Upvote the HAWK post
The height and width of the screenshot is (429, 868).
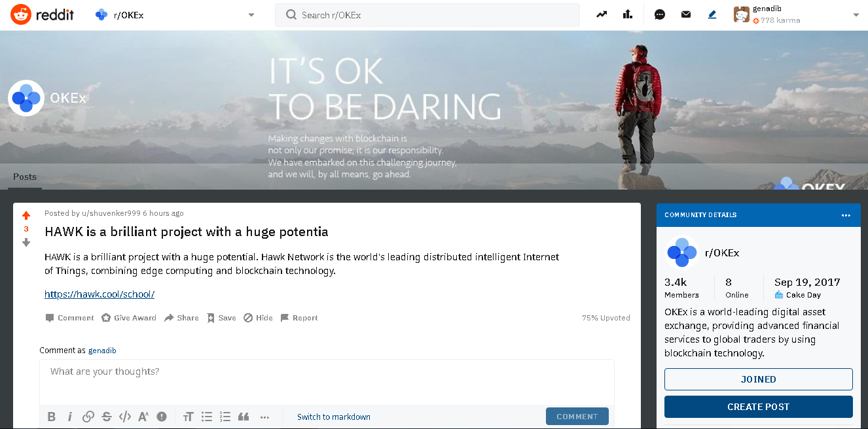(x=26, y=215)
